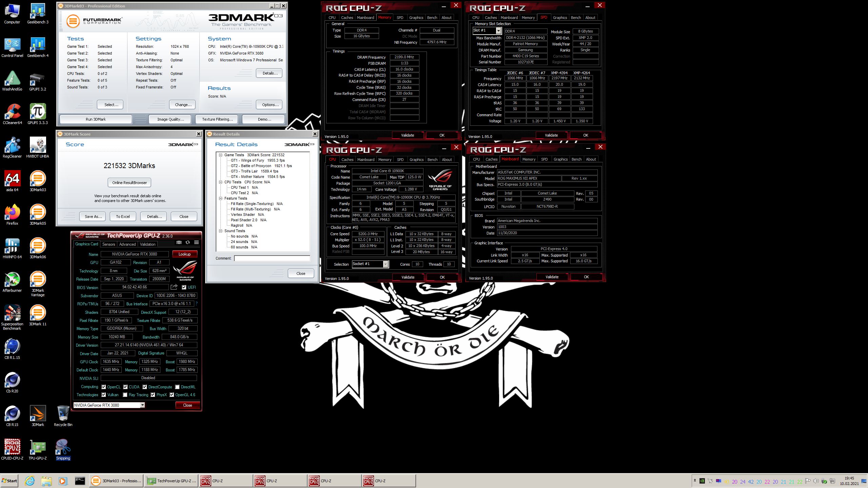Viewport: 868px width, 488px height.
Task: Switch to Caches tab in CPU-Z CPU window
Action: (x=347, y=160)
